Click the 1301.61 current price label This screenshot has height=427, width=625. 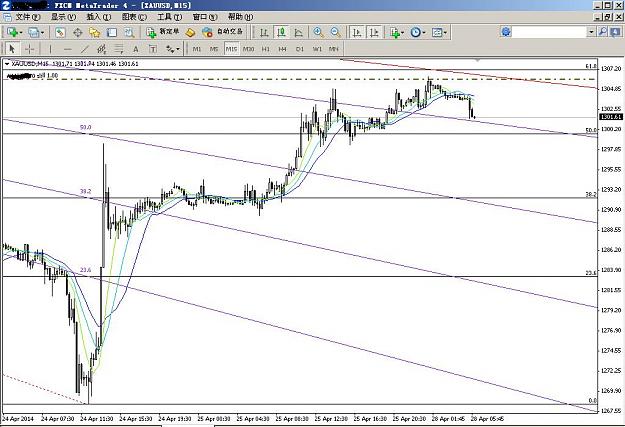point(611,117)
